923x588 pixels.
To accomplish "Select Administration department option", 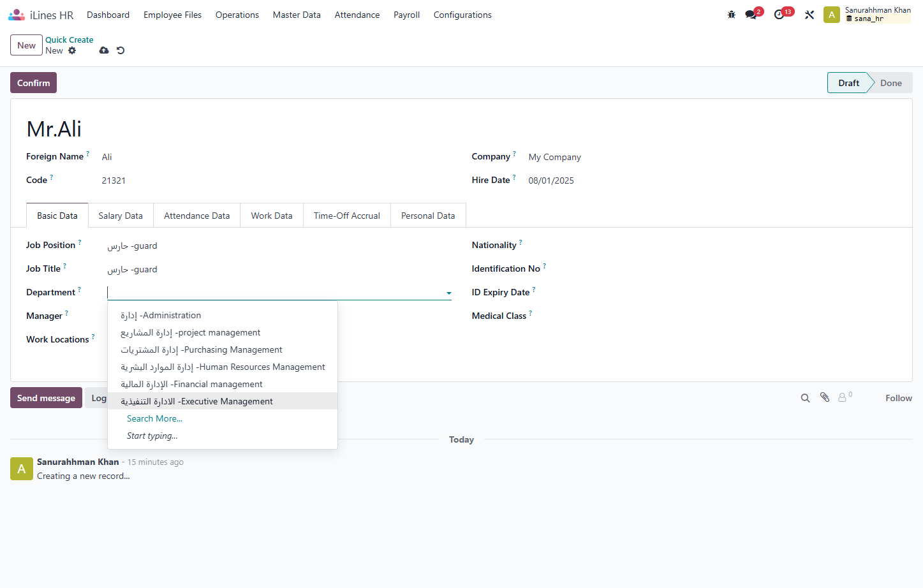I will point(223,315).
